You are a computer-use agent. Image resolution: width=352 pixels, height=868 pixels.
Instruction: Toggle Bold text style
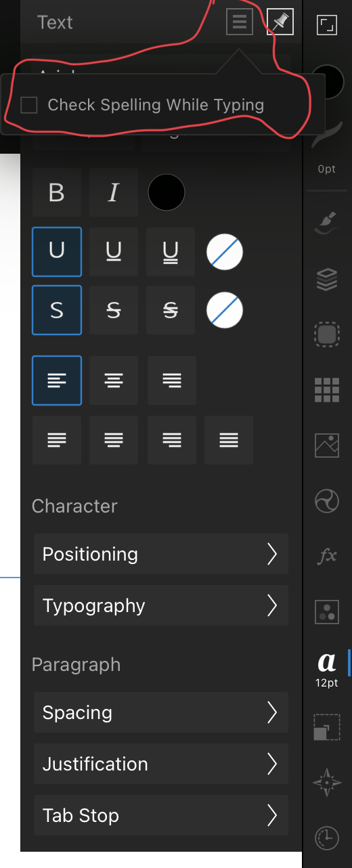pyautogui.click(x=57, y=192)
